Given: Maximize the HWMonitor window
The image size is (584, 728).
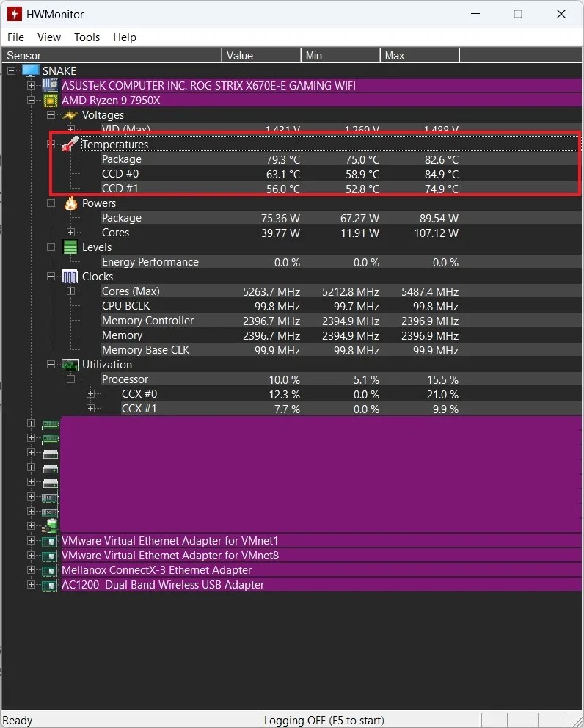Looking at the screenshot, I should [x=518, y=14].
